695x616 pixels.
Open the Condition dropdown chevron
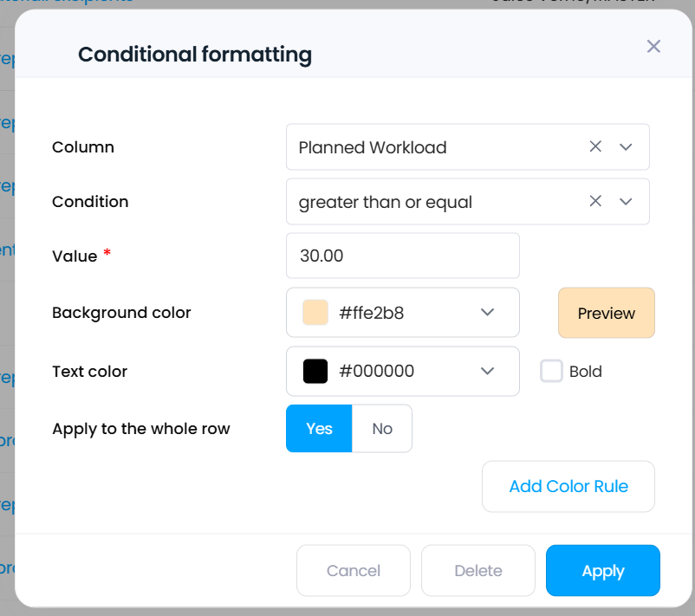tap(627, 201)
